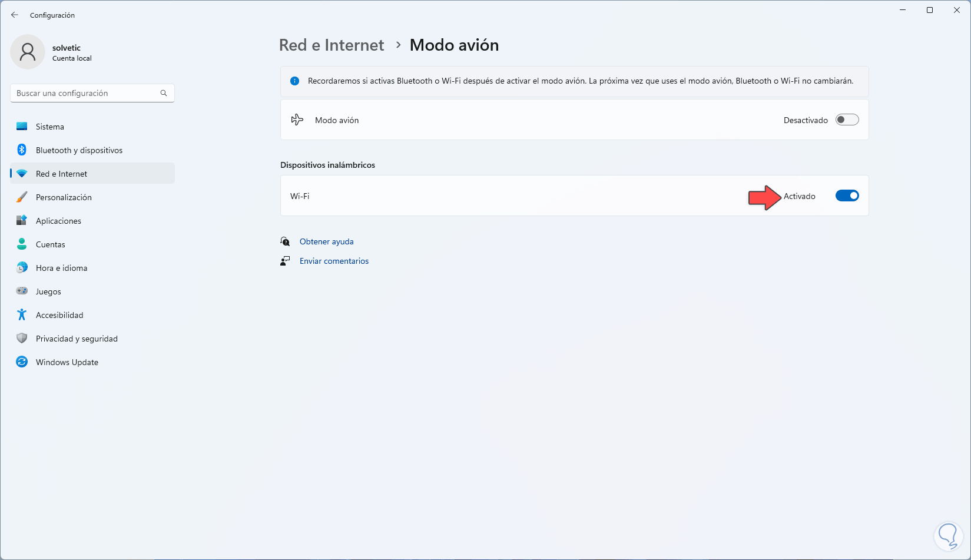Click the Juegos controller icon
Screen dimensions: 971x560
[x=22, y=291]
